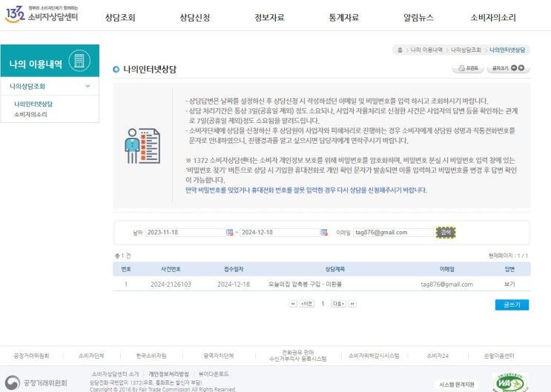Viewport: 551px width, 392px height.
Task: Click the home icon in breadcrumb
Action: click(400, 50)
